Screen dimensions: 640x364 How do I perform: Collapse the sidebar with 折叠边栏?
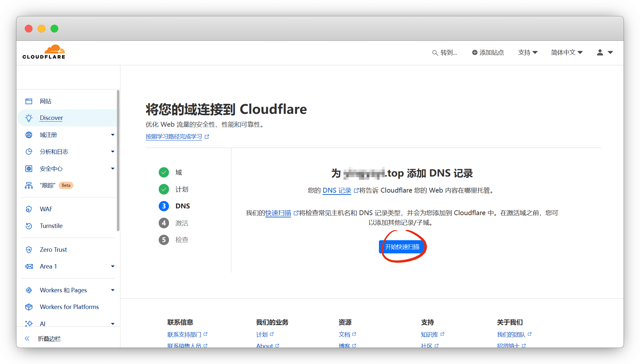click(x=49, y=339)
